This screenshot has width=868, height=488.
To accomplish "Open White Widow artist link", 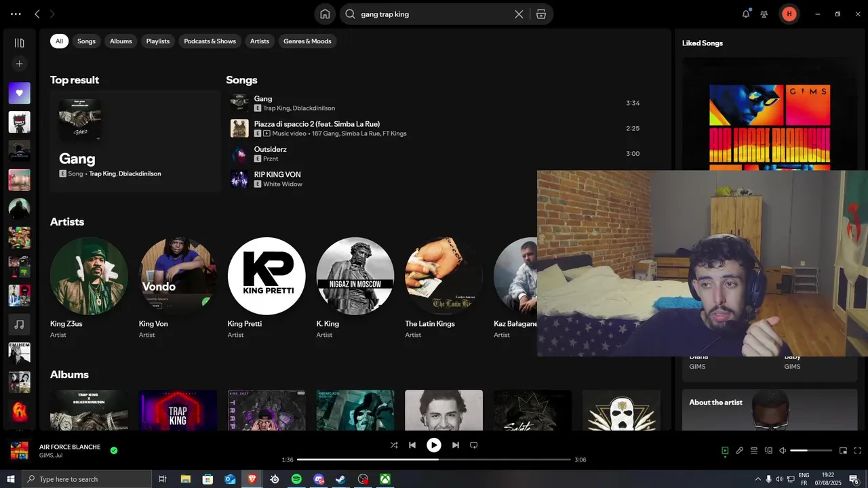I will pyautogui.click(x=283, y=184).
